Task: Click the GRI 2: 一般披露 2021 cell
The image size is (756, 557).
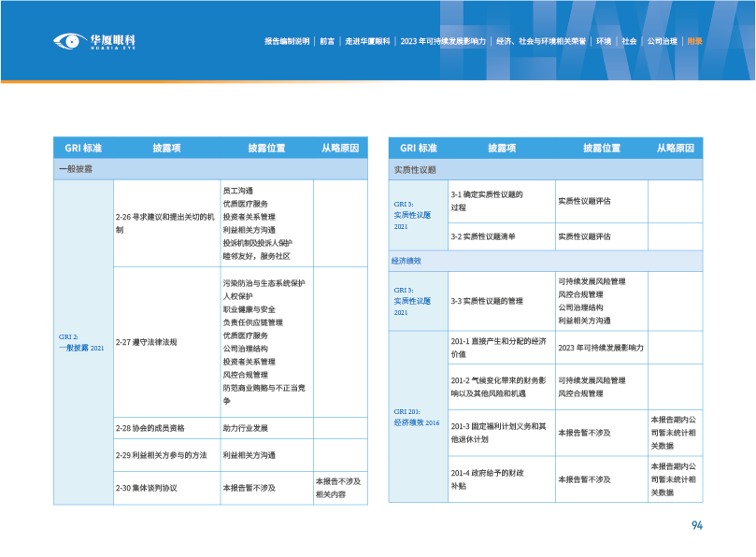Action: point(82,342)
